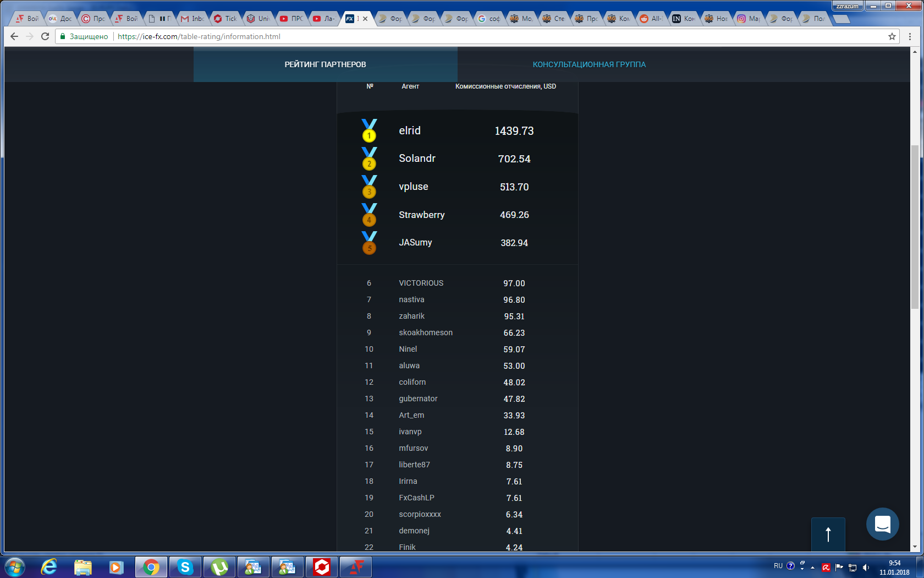Open a new browser tab
This screenshot has height=578, width=924.
pos(841,19)
